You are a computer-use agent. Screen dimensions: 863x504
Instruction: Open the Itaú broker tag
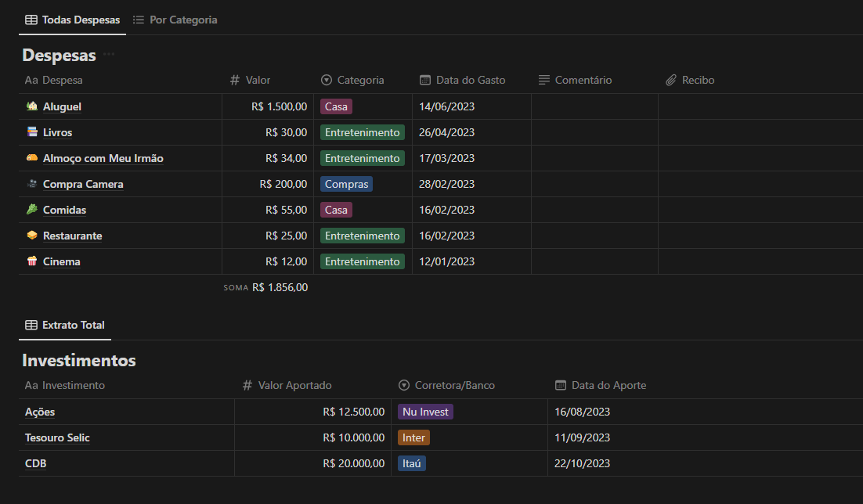pos(412,464)
